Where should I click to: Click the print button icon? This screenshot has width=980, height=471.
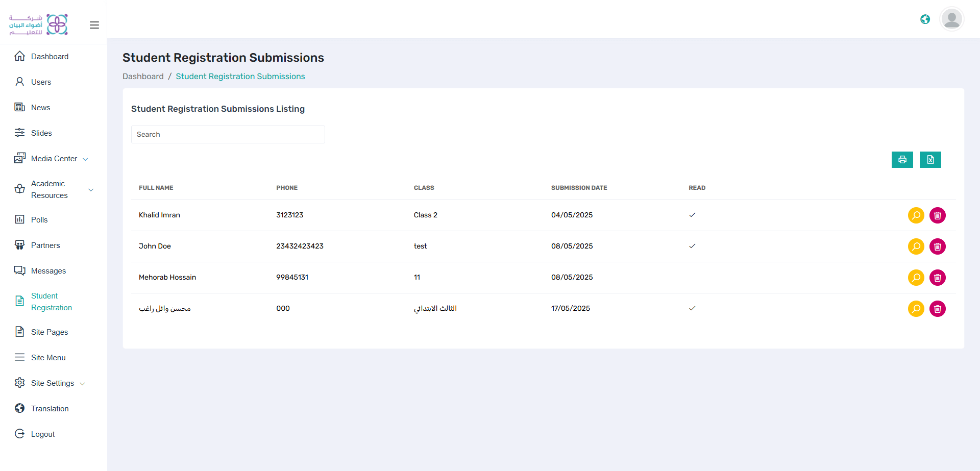coord(902,160)
